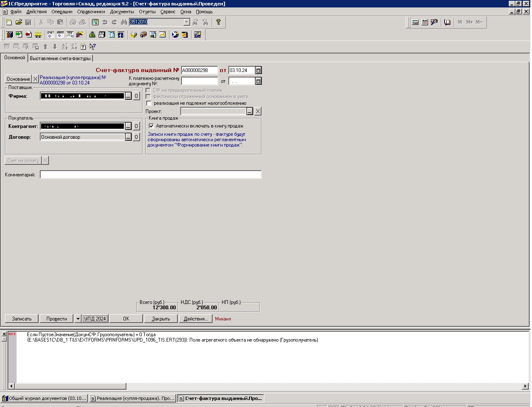Click the payment document number field

point(199,81)
